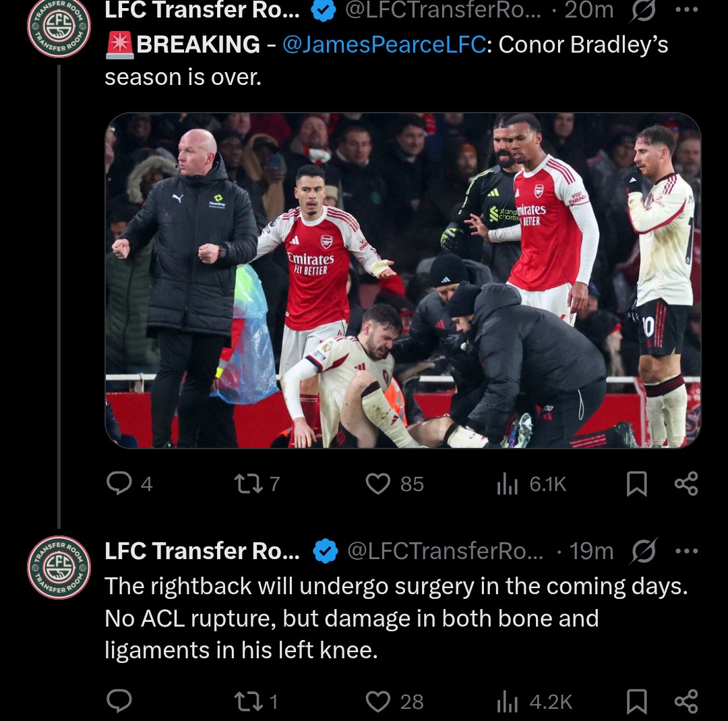Reply to the rightback surgery tweet
The image size is (728, 721).
pyautogui.click(x=120, y=701)
